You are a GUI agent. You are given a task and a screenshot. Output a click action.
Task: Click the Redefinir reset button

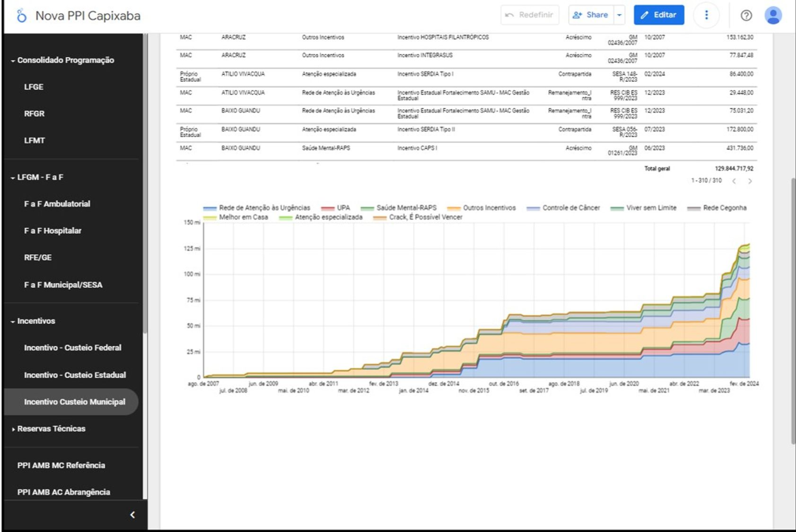[530, 15]
